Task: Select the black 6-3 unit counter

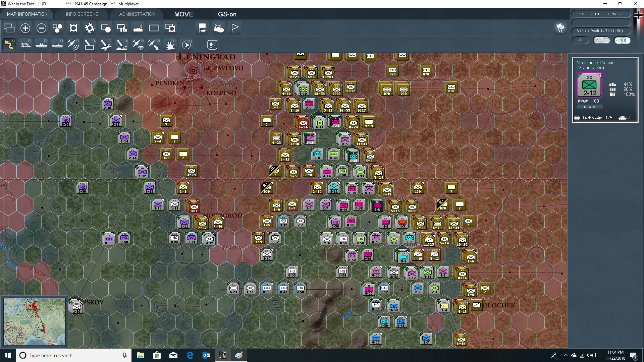Action: pos(377,205)
